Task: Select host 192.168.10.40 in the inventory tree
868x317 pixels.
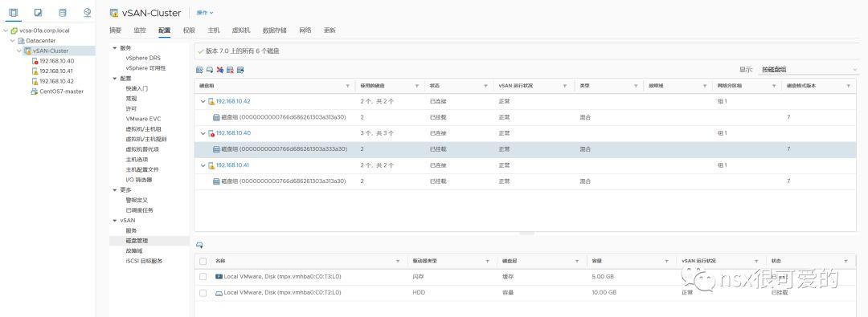Action: (x=56, y=61)
